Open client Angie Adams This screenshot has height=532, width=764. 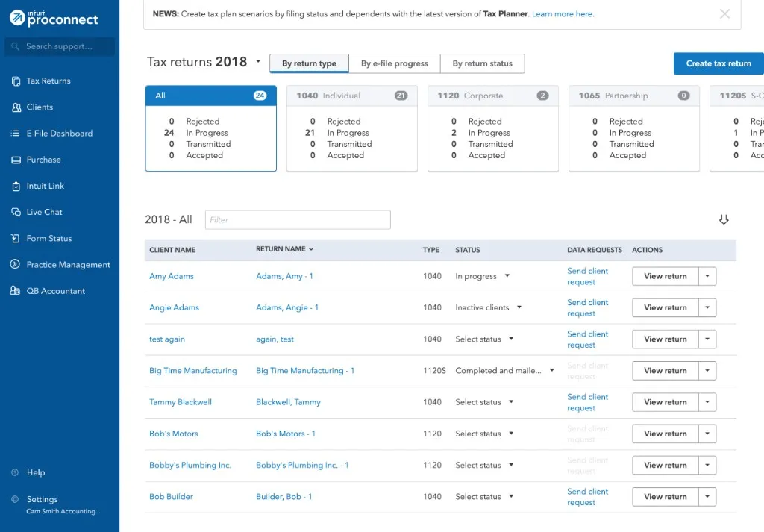(174, 308)
